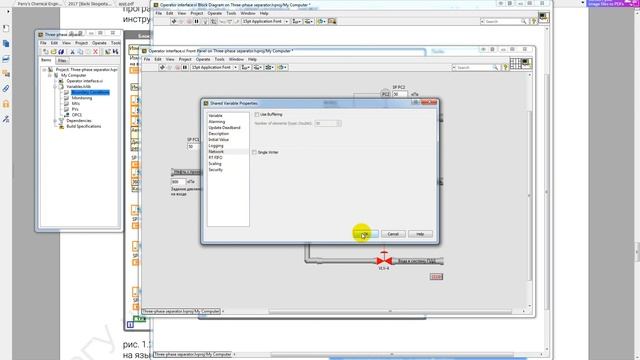Select the Alarming category in properties list
This screenshot has height=360, width=640.
click(217, 122)
